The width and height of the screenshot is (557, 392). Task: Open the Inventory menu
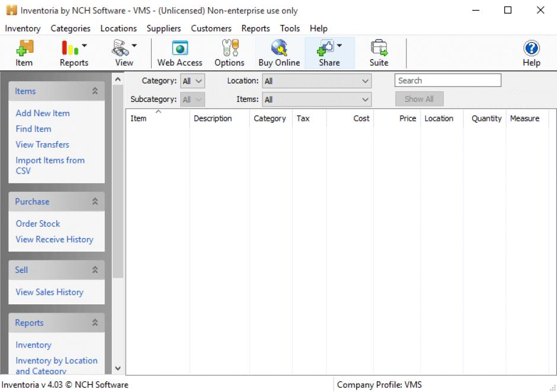point(23,28)
